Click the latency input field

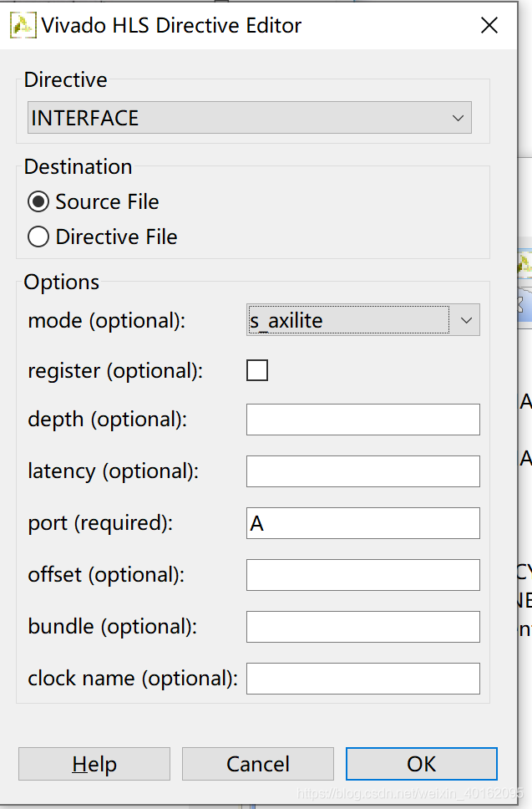click(363, 471)
